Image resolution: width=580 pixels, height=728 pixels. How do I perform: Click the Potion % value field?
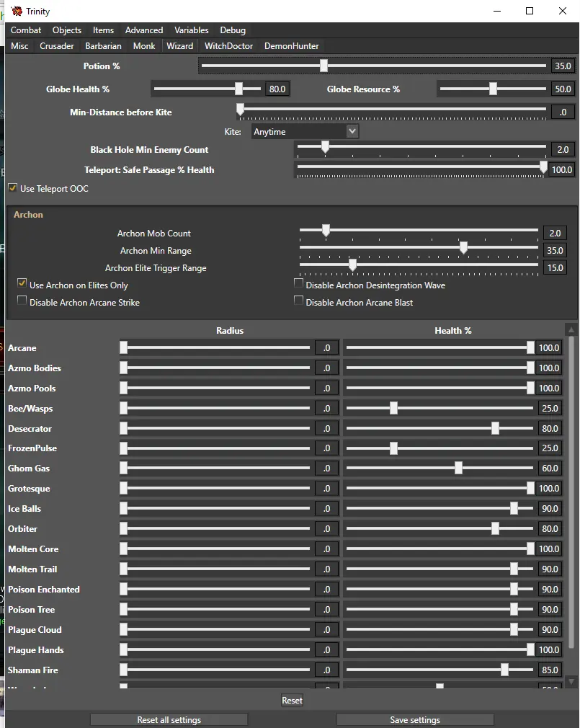[x=563, y=66]
